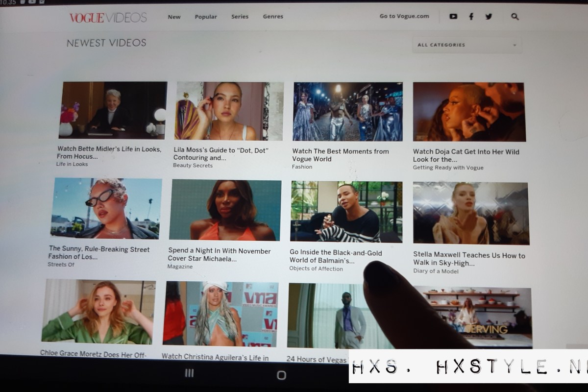Open the YouTube icon in header

pos(453,17)
